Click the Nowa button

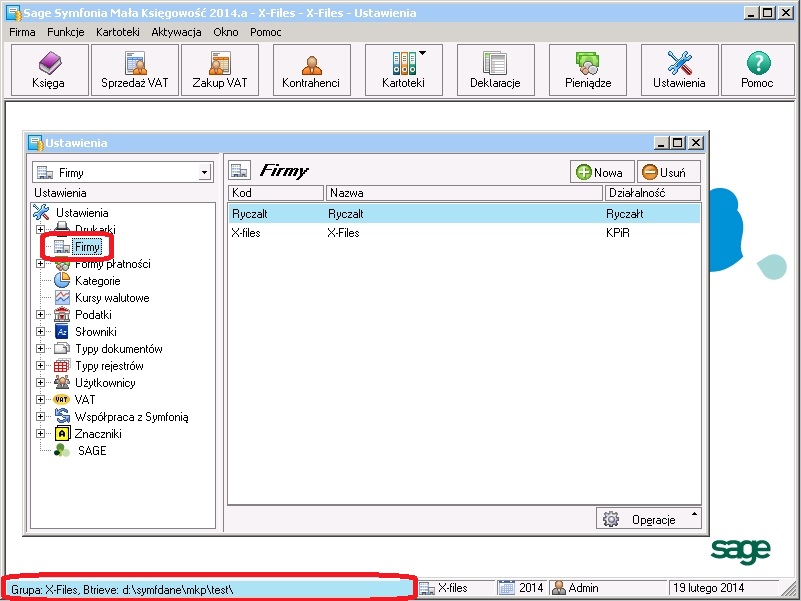tap(602, 172)
